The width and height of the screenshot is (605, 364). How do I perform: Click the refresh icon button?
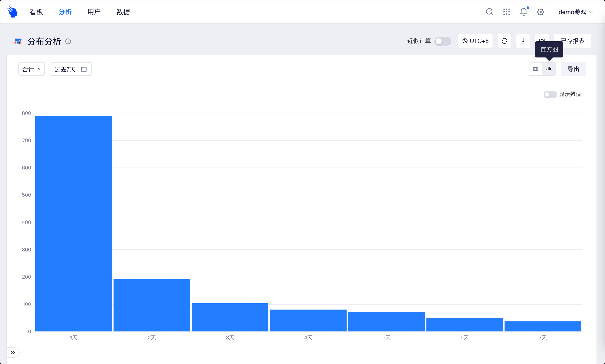[x=504, y=41]
